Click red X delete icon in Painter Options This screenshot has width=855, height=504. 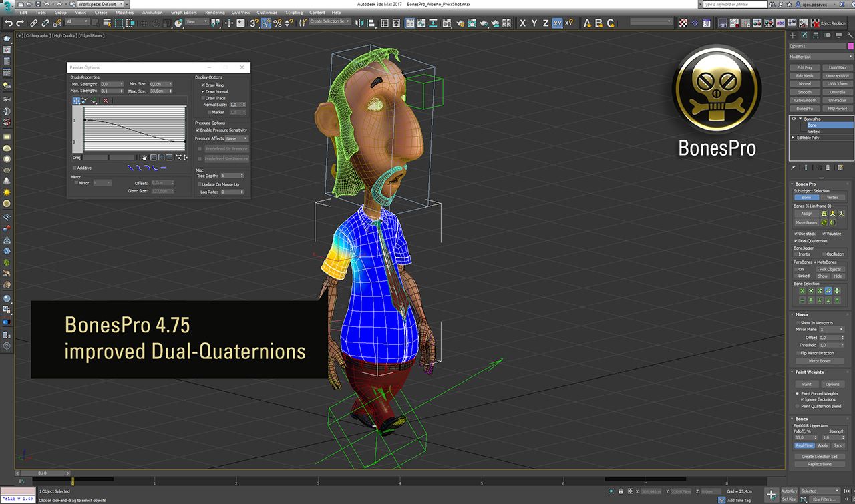coord(106,101)
